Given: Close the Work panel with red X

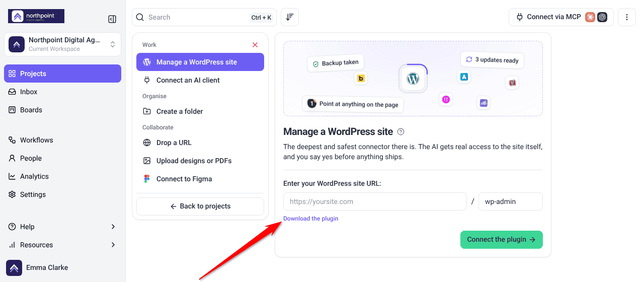Looking at the screenshot, I should point(255,45).
